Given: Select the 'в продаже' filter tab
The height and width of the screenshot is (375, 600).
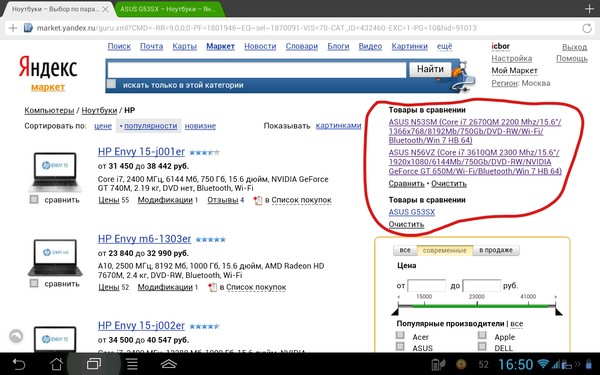Looking at the screenshot, I should (x=496, y=250).
